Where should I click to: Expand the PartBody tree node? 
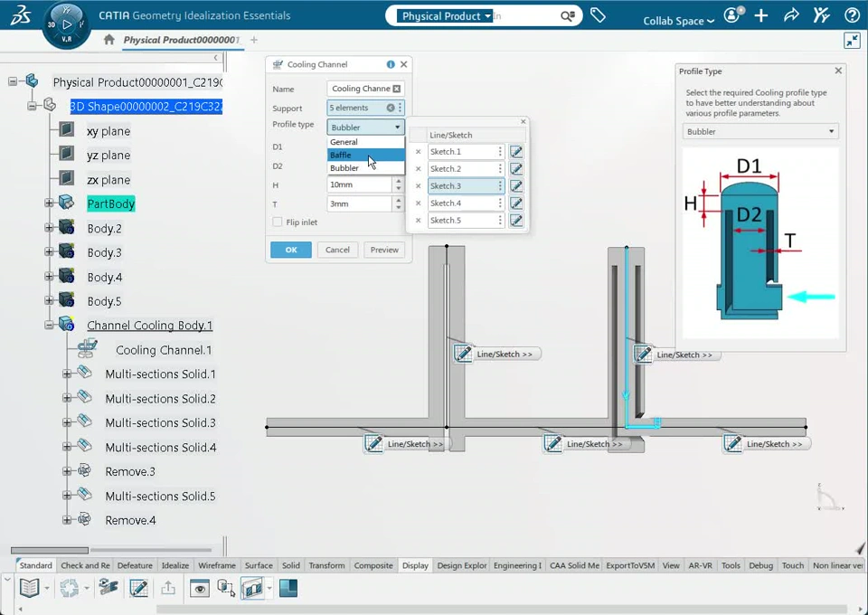tap(49, 203)
